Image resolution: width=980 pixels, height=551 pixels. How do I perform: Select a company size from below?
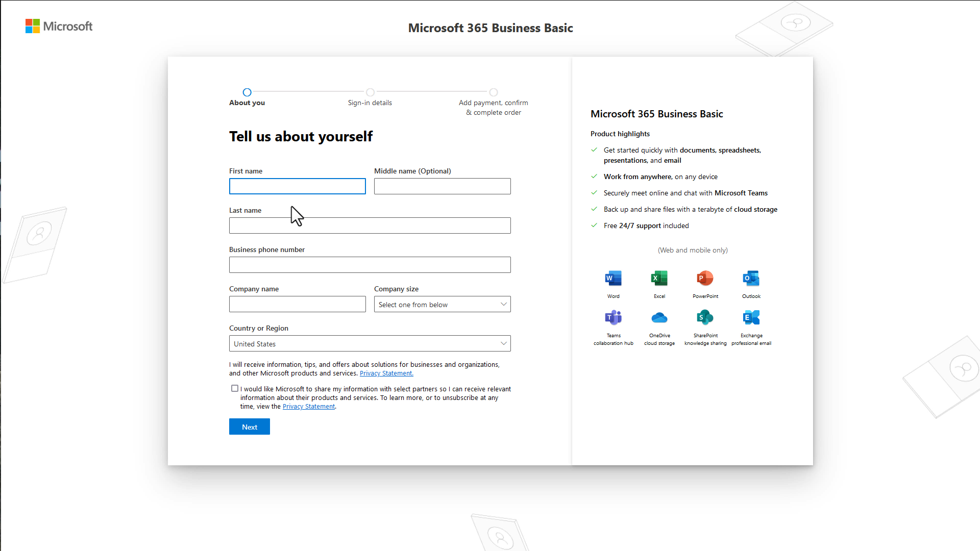442,304
